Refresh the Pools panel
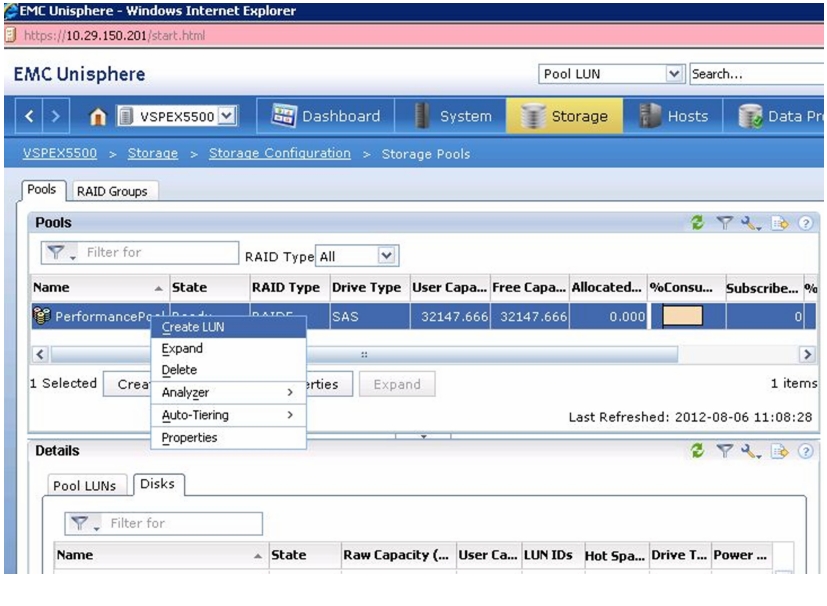The height and width of the screenshot is (606, 827). [697, 223]
